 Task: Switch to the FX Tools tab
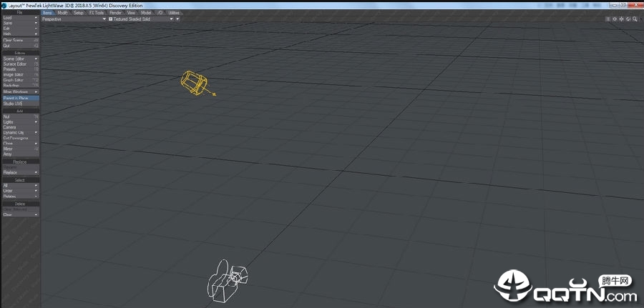click(97, 13)
